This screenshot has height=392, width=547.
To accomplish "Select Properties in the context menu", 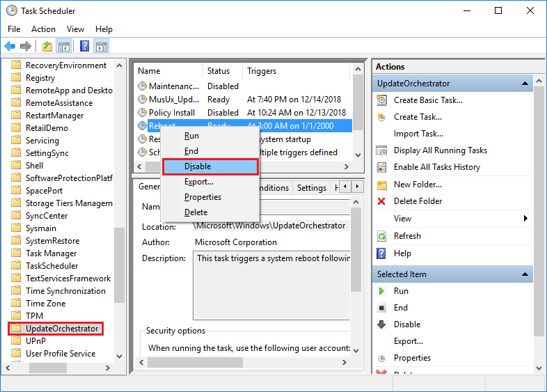I will [203, 197].
